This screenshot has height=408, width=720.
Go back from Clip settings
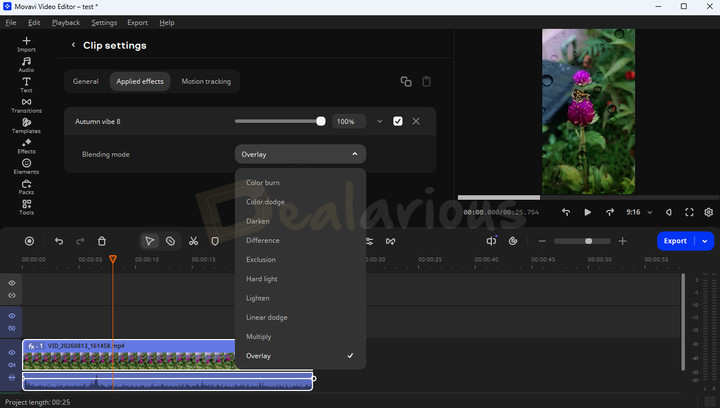click(x=73, y=45)
